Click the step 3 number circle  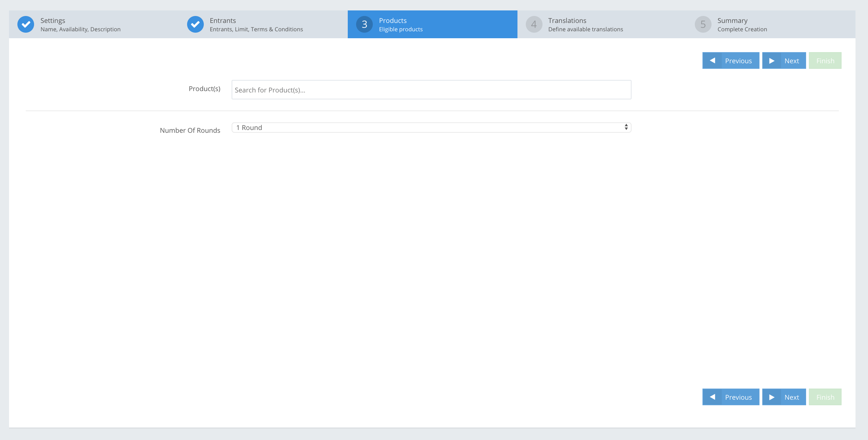click(x=364, y=24)
